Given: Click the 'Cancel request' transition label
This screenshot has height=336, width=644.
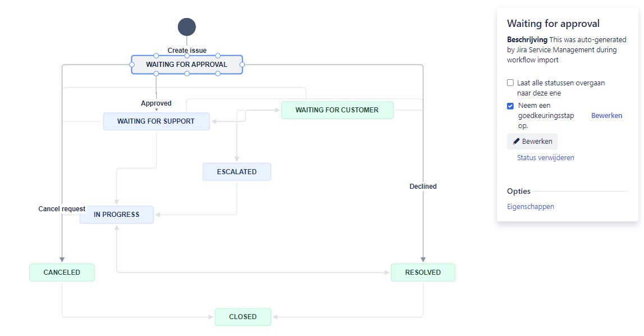Looking at the screenshot, I should pos(62,209).
